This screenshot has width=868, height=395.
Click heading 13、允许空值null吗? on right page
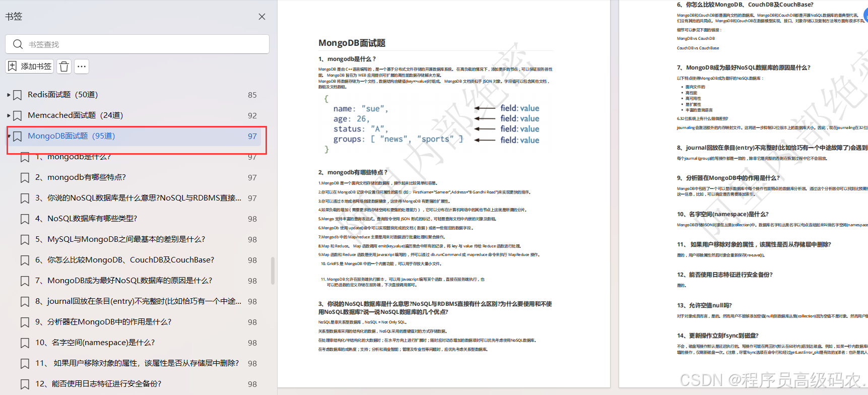pyautogui.click(x=704, y=305)
